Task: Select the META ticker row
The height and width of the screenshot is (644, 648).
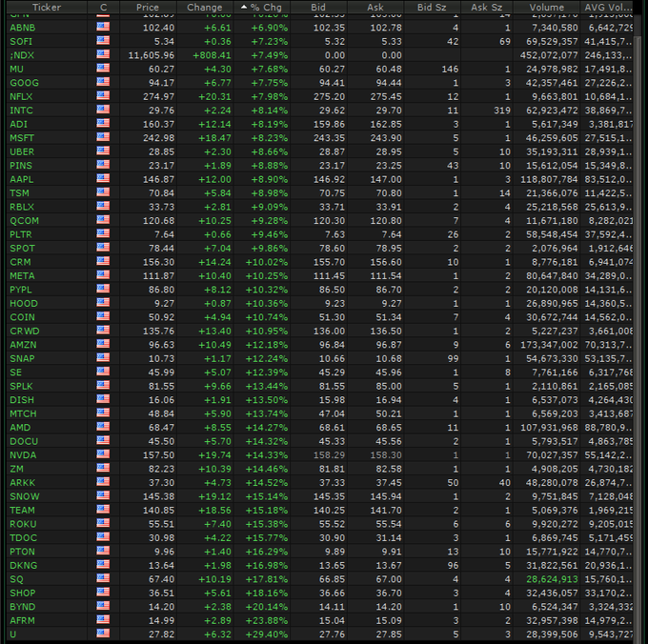Action: [22, 275]
